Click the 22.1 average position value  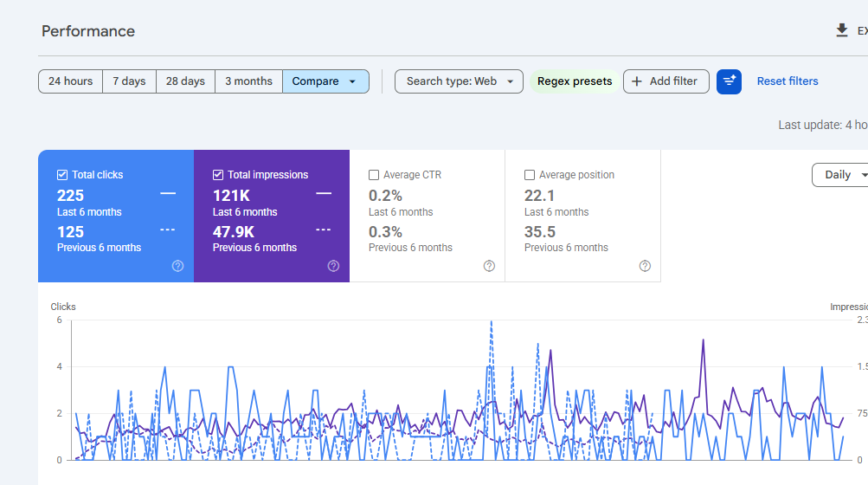point(539,196)
